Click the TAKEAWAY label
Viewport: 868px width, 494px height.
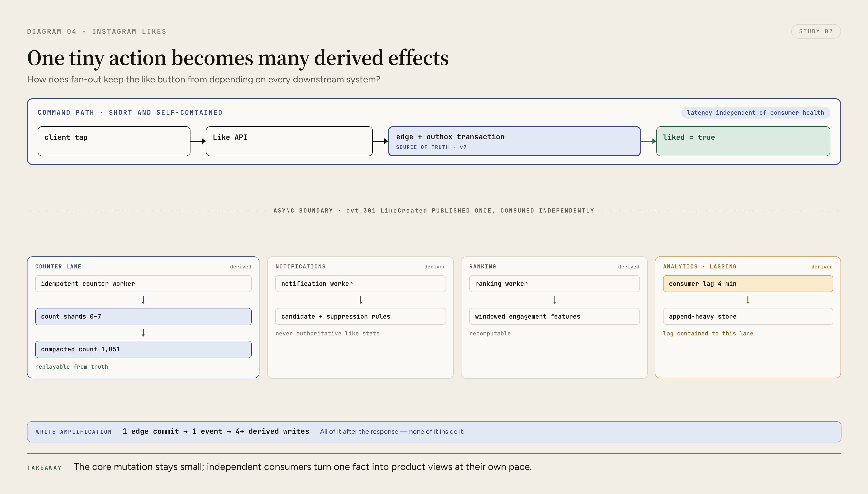click(44, 468)
